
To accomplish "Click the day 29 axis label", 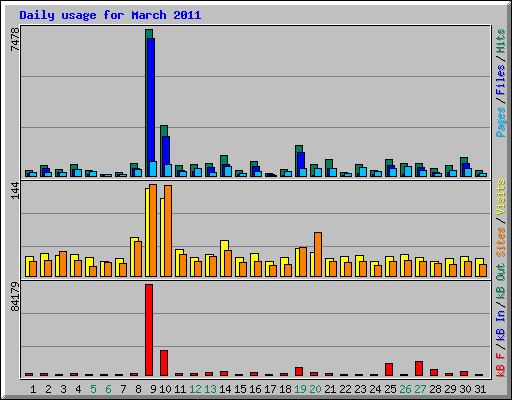I will tap(450, 389).
